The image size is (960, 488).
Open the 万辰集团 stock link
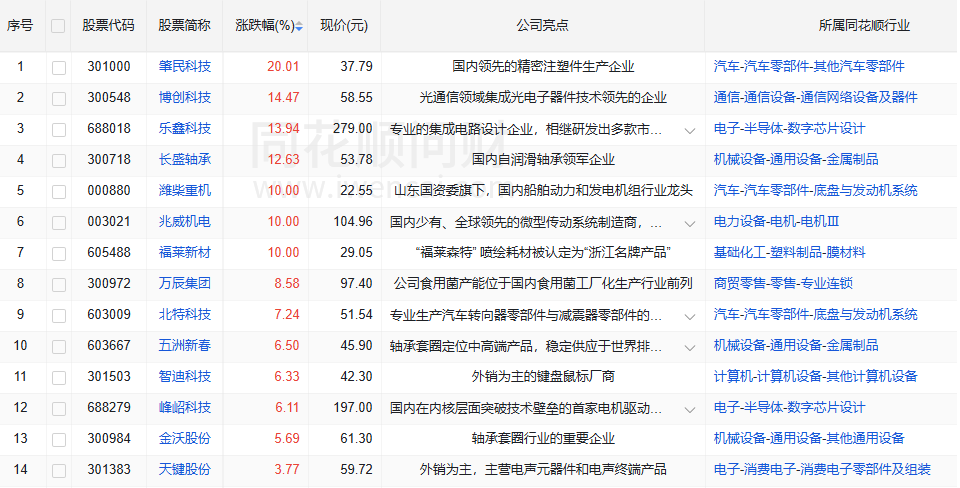point(185,283)
